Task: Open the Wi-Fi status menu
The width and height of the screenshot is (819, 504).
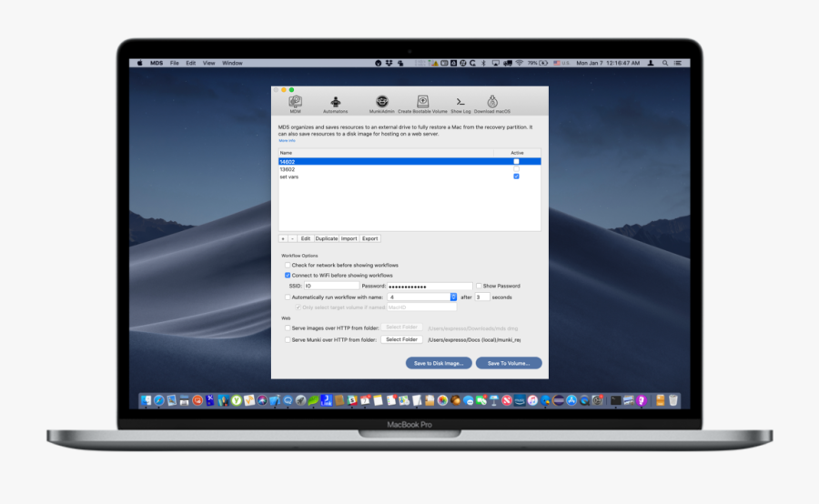Action: tap(520, 63)
